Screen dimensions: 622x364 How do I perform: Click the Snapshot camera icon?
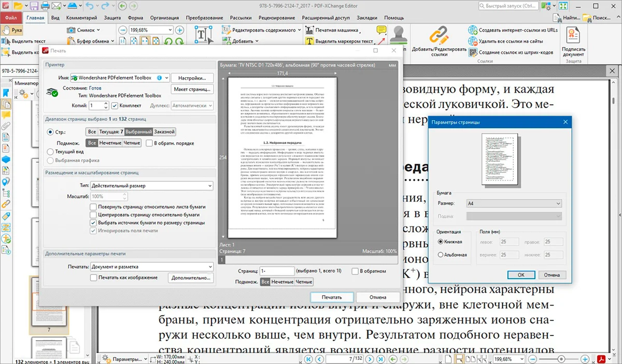click(72, 30)
